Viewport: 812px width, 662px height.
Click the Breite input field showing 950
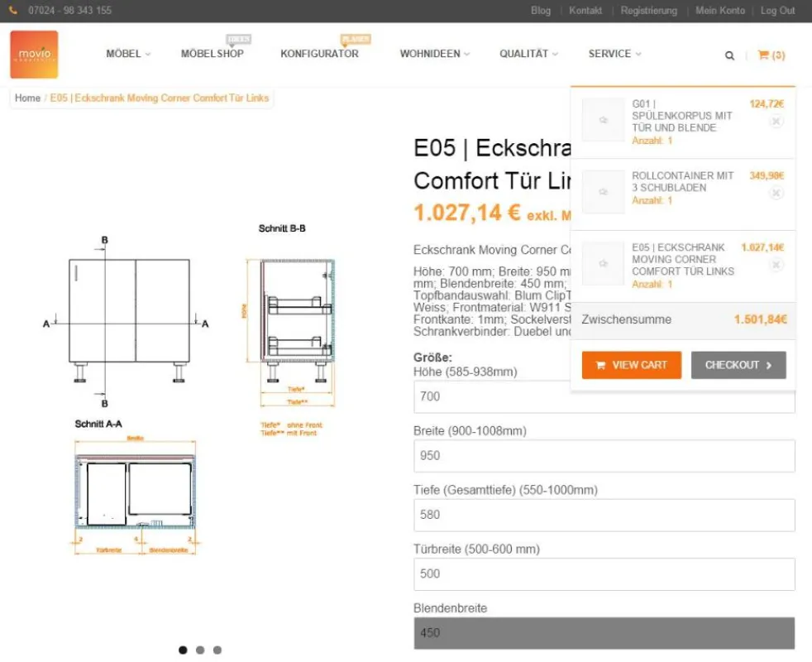(604, 456)
